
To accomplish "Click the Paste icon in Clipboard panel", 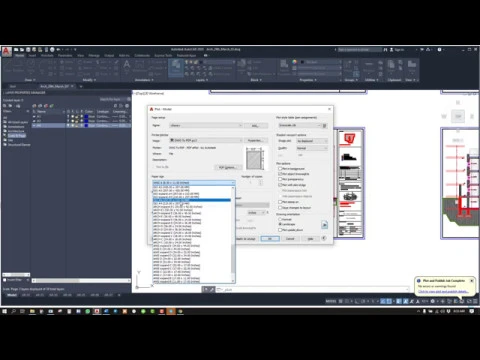I will pos(391,65).
